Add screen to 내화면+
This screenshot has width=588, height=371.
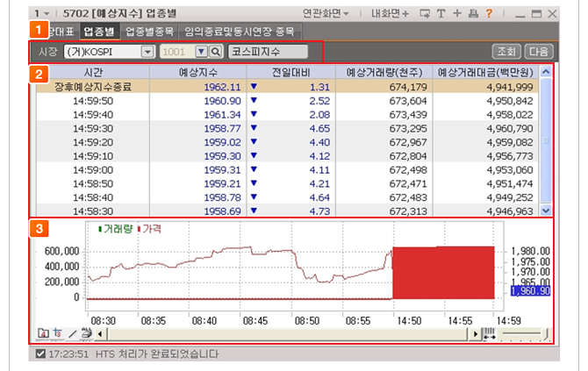tap(390, 14)
